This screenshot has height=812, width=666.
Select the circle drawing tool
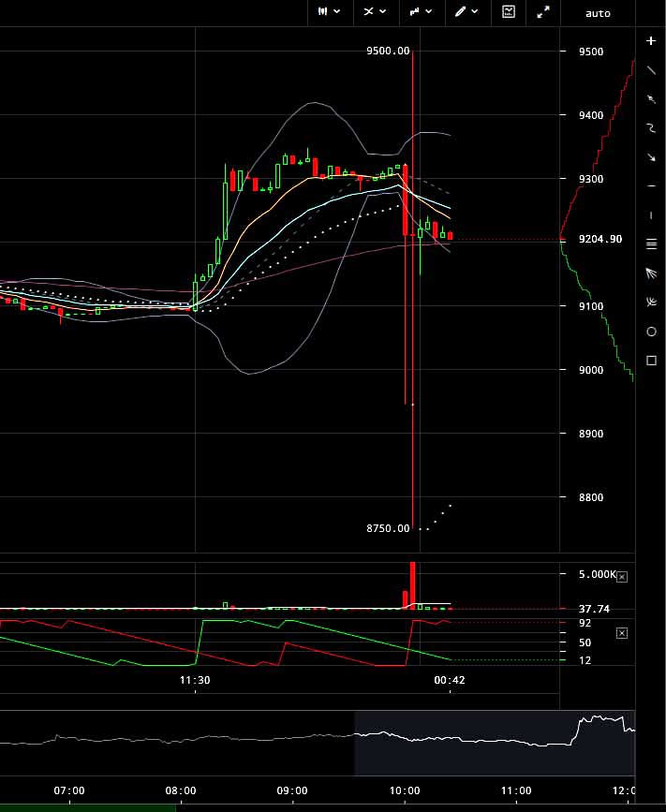[x=651, y=332]
